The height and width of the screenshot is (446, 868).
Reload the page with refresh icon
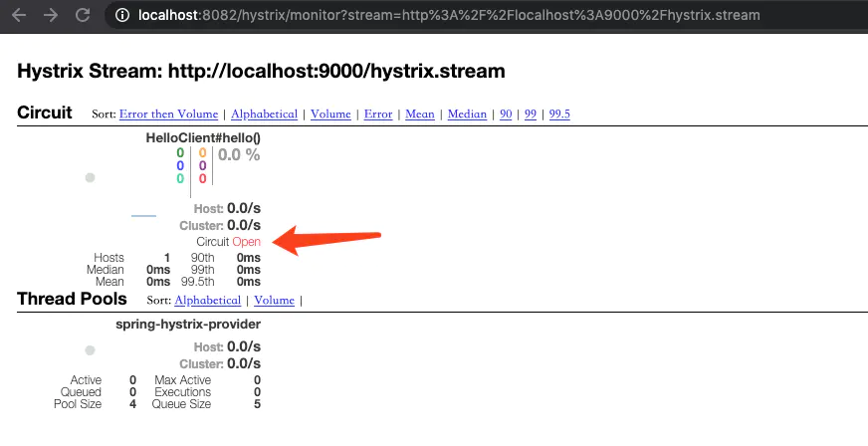pyautogui.click(x=83, y=15)
